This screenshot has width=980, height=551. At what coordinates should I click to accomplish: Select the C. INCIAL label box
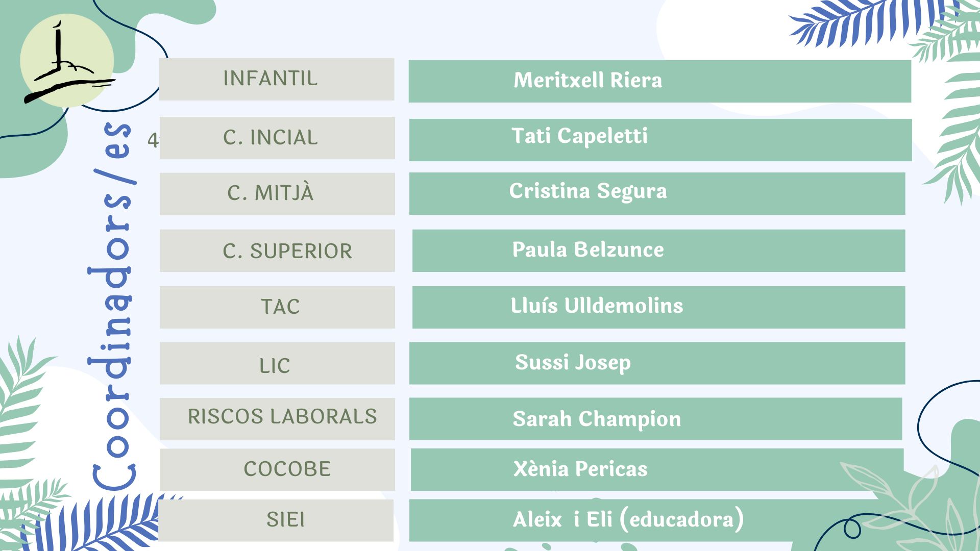277,138
